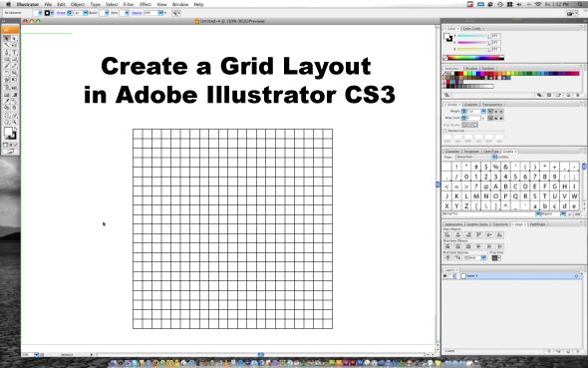Open zoom level dropdown at window bottom
Image resolution: width=588 pixels, height=368 pixels.
pos(36,354)
